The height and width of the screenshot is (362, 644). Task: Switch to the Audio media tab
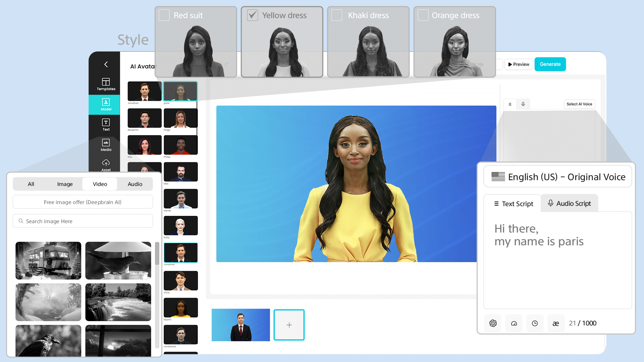click(x=135, y=184)
